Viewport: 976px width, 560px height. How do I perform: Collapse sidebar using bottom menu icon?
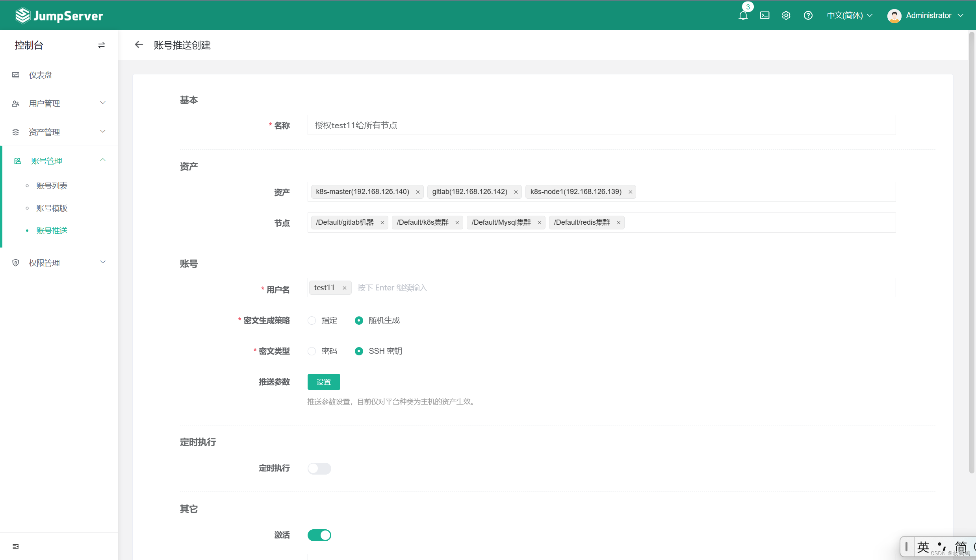click(x=16, y=546)
